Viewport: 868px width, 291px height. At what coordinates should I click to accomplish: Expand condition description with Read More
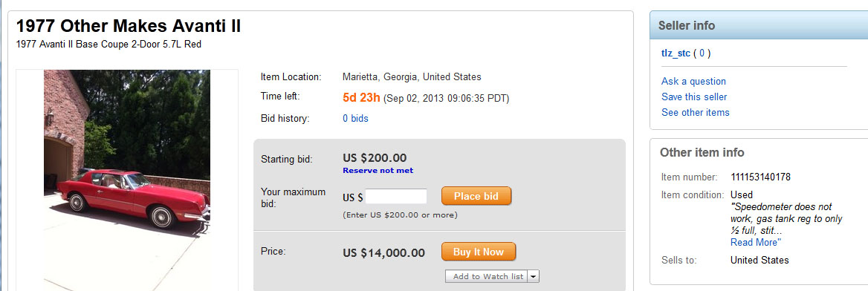coord(754,242)
